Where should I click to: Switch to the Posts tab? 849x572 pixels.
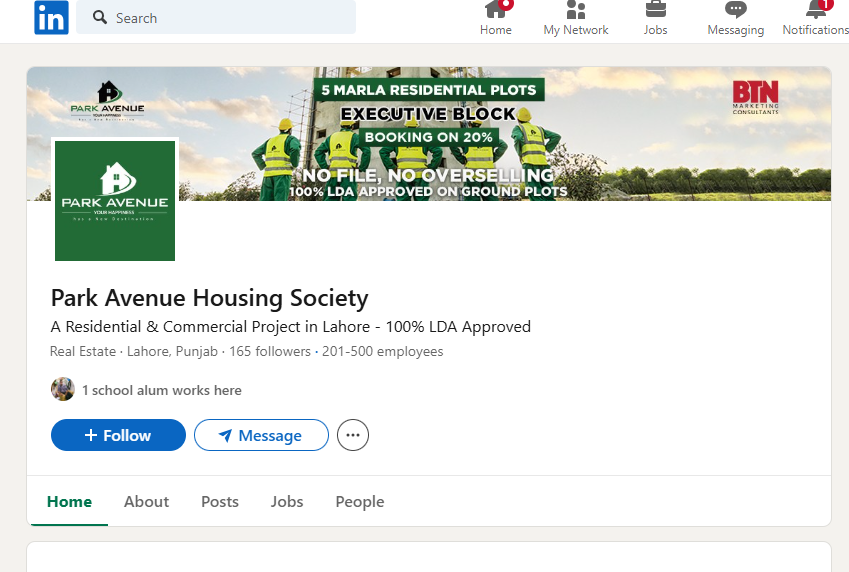(x=220, y=501)
